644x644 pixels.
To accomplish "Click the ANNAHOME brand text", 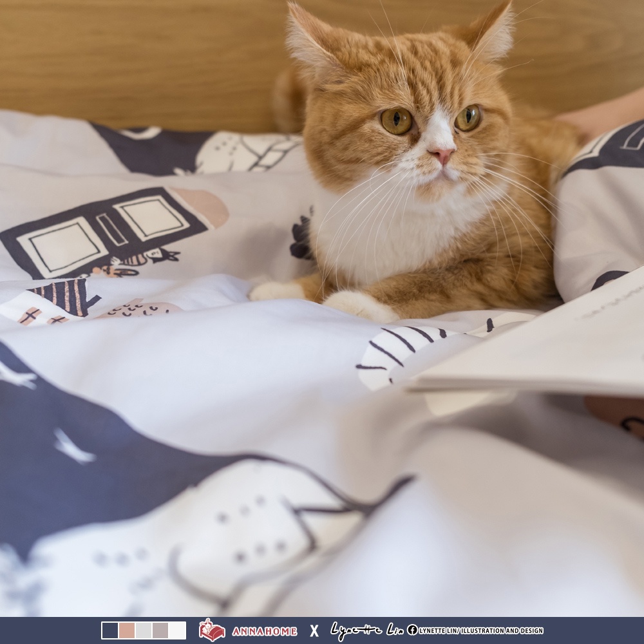I will coord(264,631).
